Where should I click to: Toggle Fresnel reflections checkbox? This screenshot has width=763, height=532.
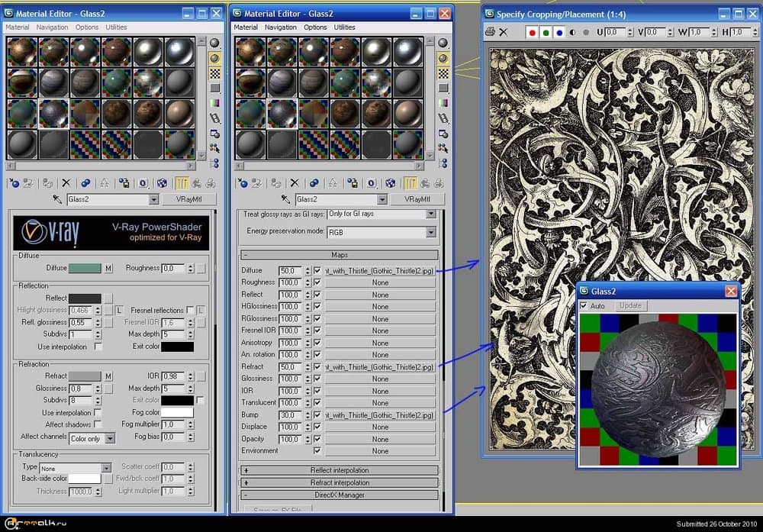[190, 310]
